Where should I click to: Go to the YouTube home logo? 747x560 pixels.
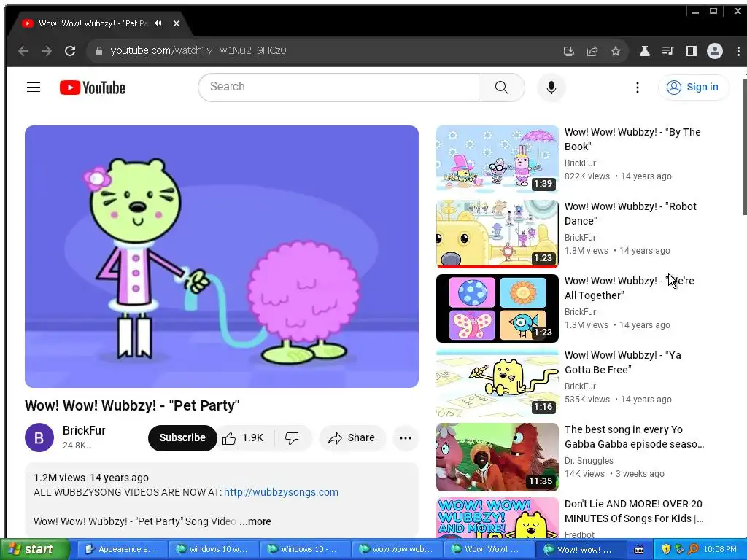(93, 87)
